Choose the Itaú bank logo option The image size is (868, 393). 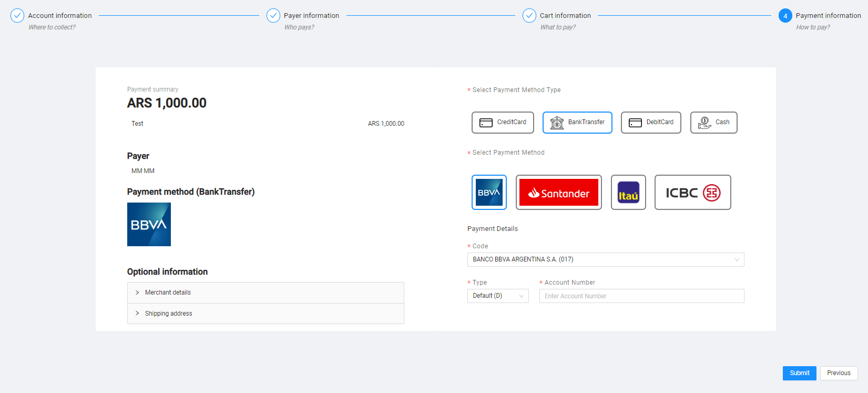(628, 192)
